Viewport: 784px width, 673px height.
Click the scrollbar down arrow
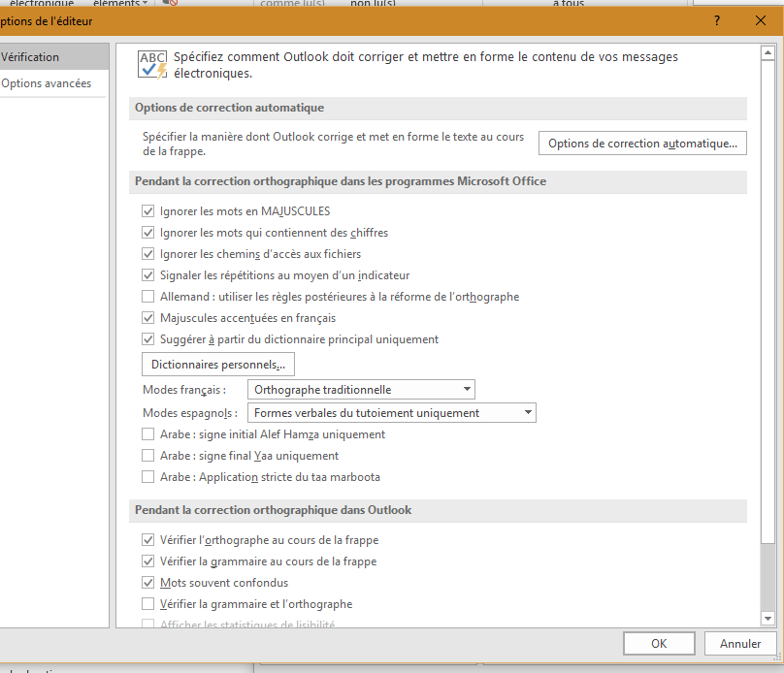click(768, 619)
